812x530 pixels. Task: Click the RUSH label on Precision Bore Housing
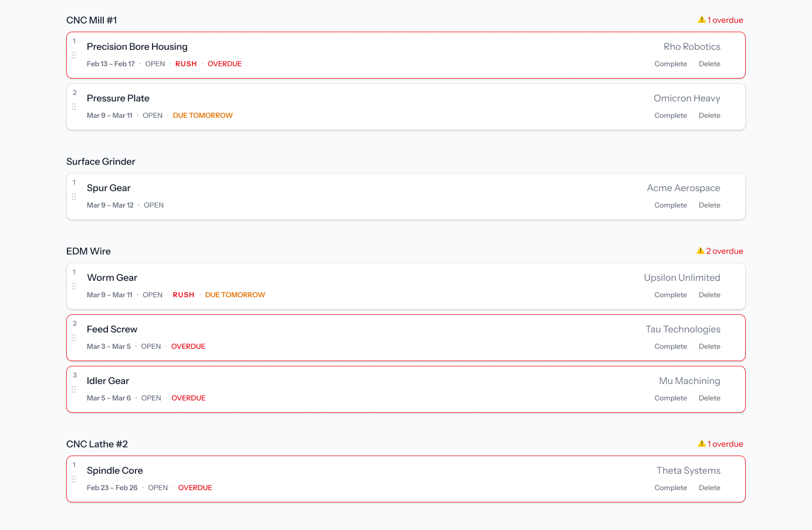tap(186, 63)
